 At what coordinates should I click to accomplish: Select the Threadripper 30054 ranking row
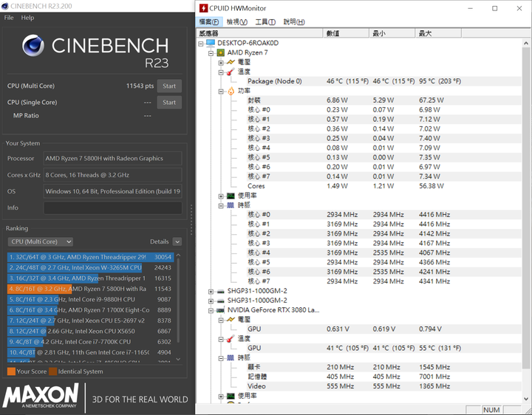(90, 257)
